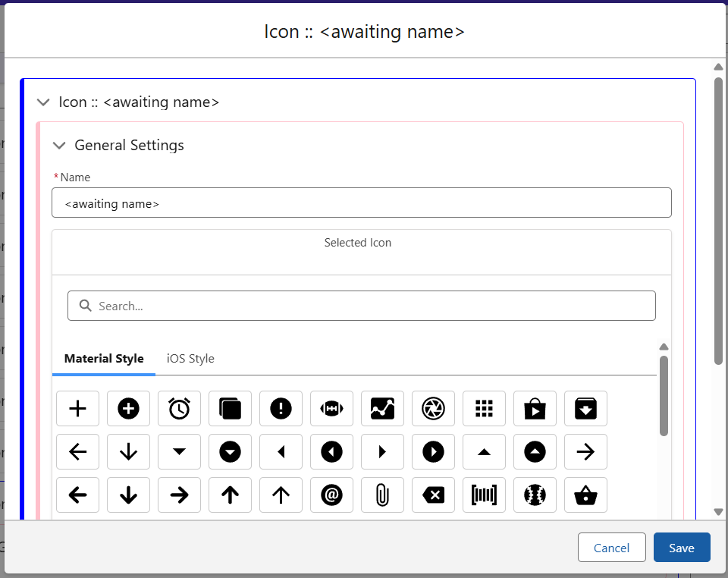Select the at-sign icon
Image resolution: width=728 pixels, height=578 pixels.
[331, 495]
